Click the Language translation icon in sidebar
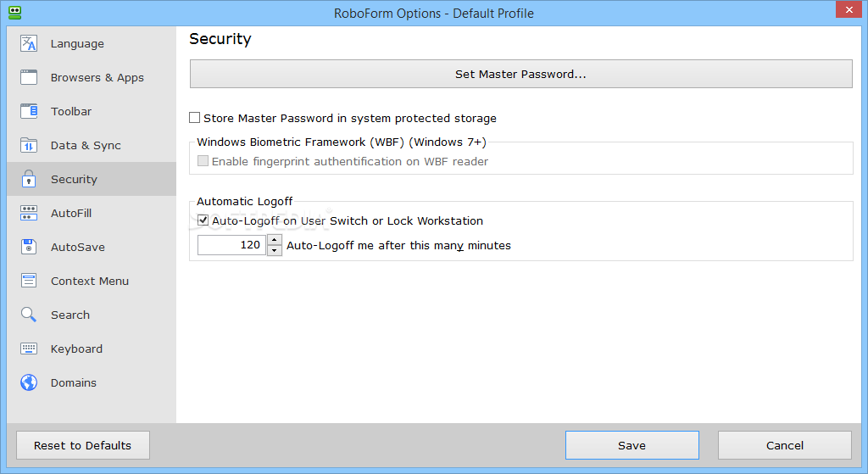Image resolution: width=868 pixels, height=474 pixels. (29, 43)
